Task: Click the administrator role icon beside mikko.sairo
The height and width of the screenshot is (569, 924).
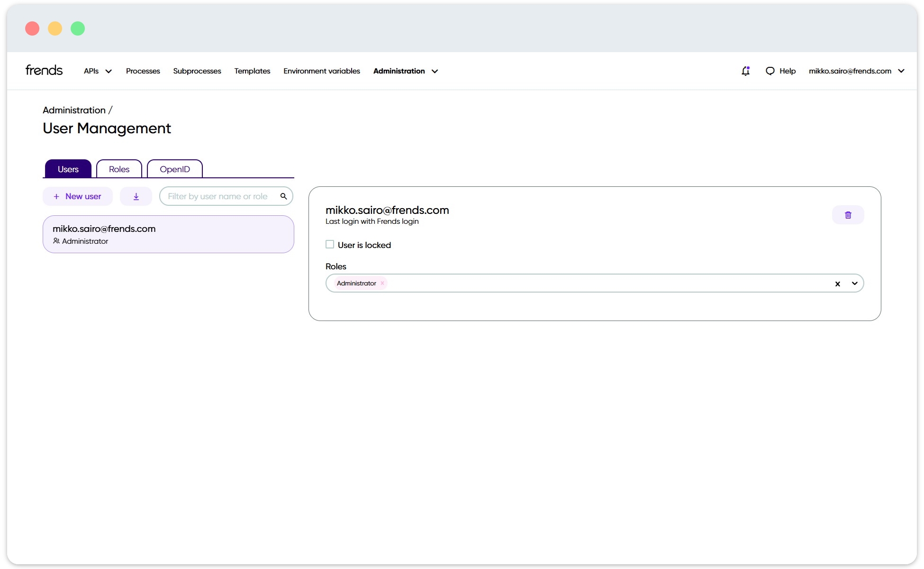Action: pyautogui.click(x=56, y=241)
